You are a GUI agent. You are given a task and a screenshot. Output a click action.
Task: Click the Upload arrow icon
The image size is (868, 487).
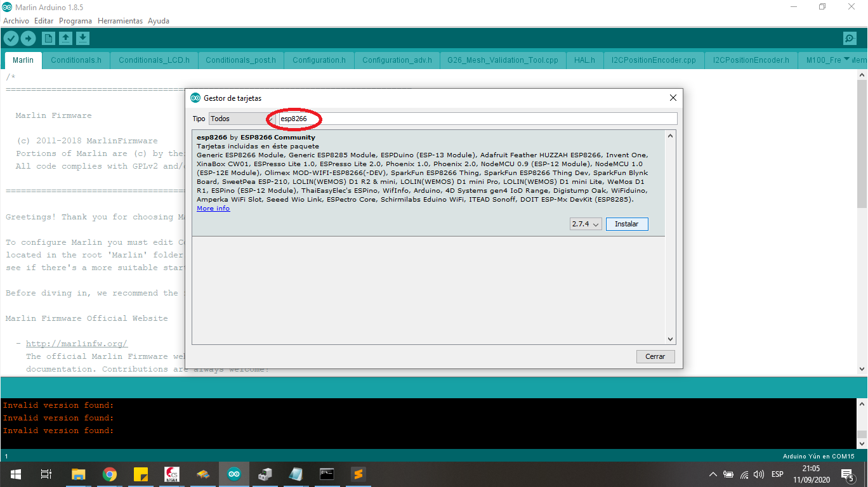(28, 39)
